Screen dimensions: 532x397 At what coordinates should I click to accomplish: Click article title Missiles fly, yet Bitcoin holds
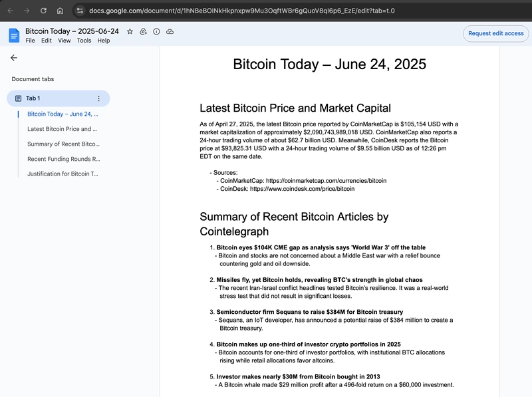tap(320, 280)
